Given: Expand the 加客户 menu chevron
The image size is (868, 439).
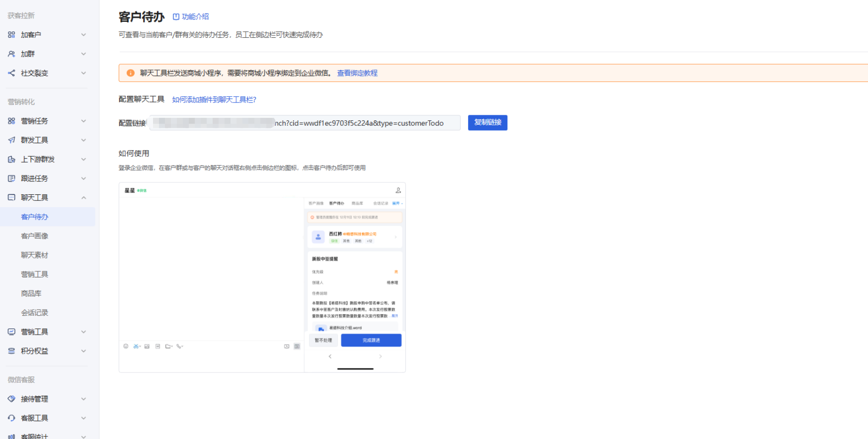Looking at the screenshot, I should [83, 35].
